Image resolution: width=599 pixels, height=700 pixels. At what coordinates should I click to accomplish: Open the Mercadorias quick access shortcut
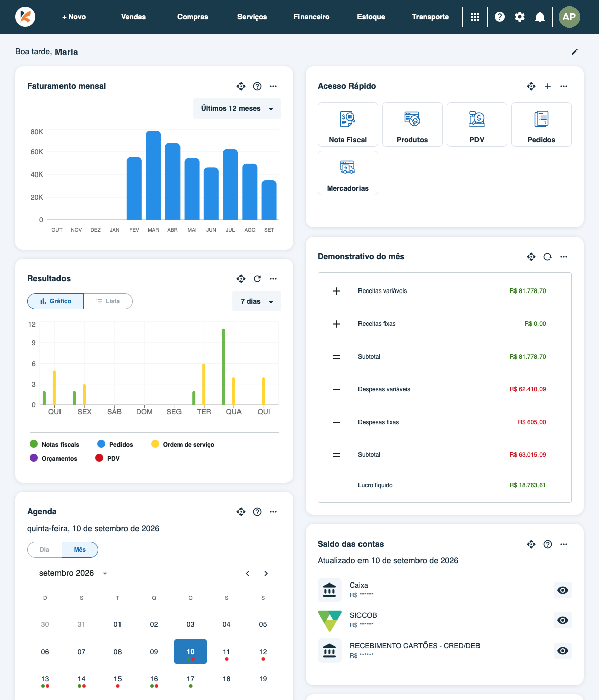[348, 173]
